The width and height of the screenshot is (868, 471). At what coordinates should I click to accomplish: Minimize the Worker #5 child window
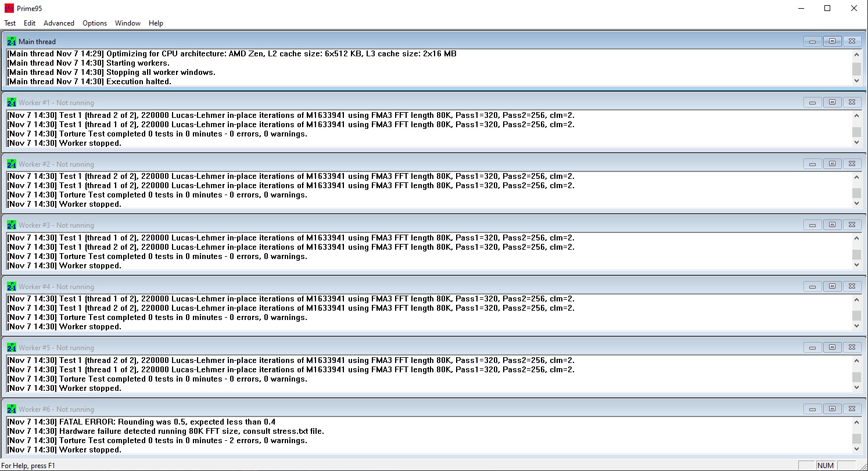(x=813, y=347)
